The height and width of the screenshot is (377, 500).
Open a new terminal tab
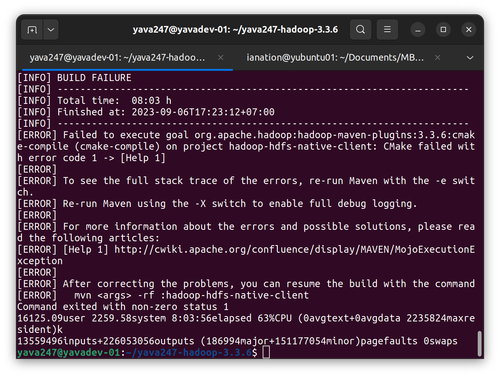click(32, 30)
